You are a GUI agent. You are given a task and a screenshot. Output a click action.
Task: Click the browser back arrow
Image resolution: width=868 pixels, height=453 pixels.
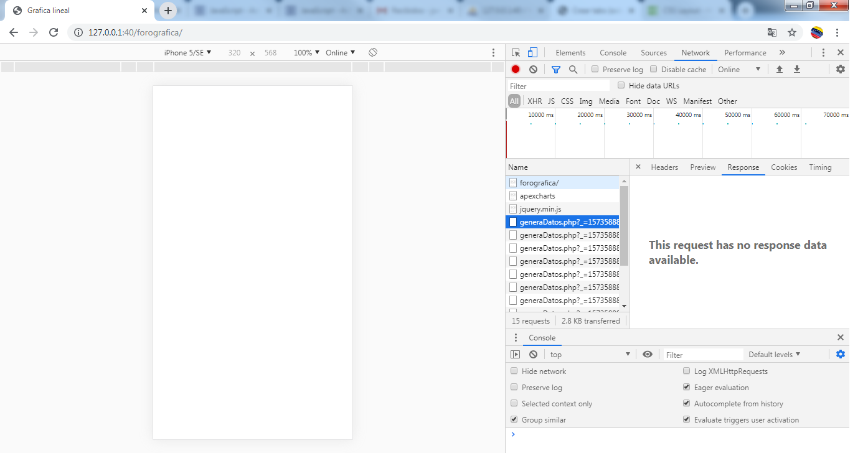click(x=14, y=32)
